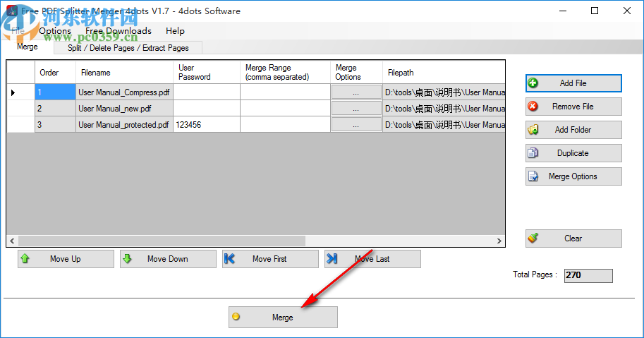Click scrollbar left arrow of file grid
Screen dimensions: 644x338
[12, 241]
